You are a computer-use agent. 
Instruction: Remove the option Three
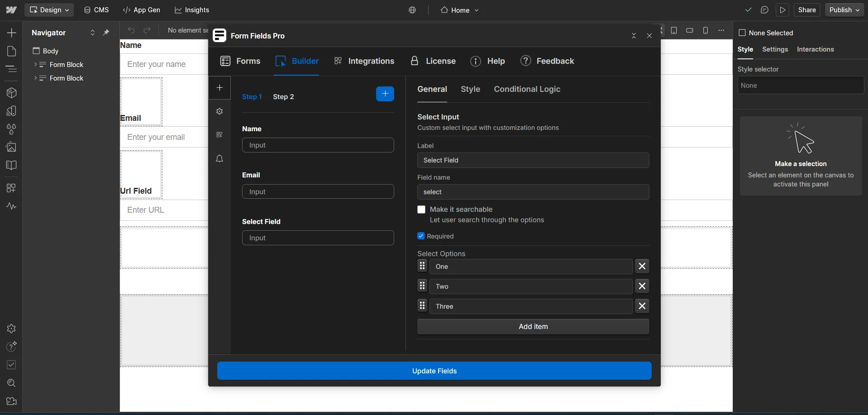pyautogui.click(x=642, y=306)
